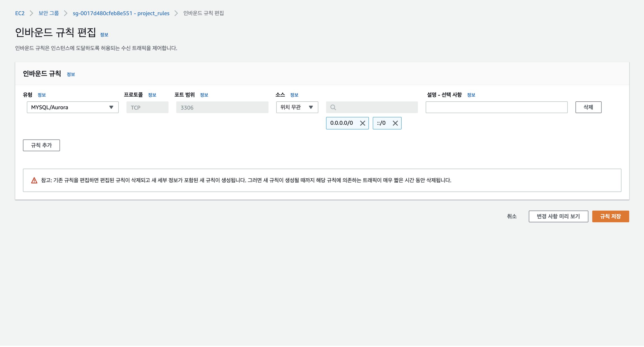Screen dimensions: 644x347
Task: Remove the 0.0.0.0/0 source tag
Action: pos(362,123)
